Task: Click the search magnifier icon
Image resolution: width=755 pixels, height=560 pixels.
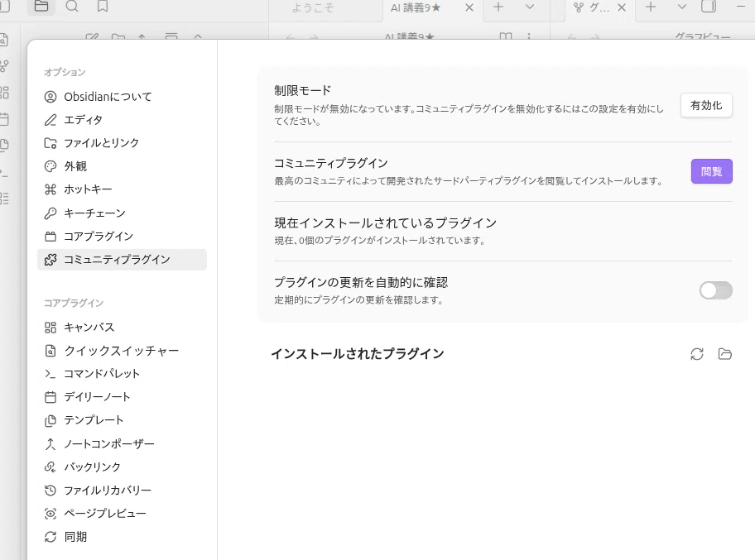Action: [72, 7]
